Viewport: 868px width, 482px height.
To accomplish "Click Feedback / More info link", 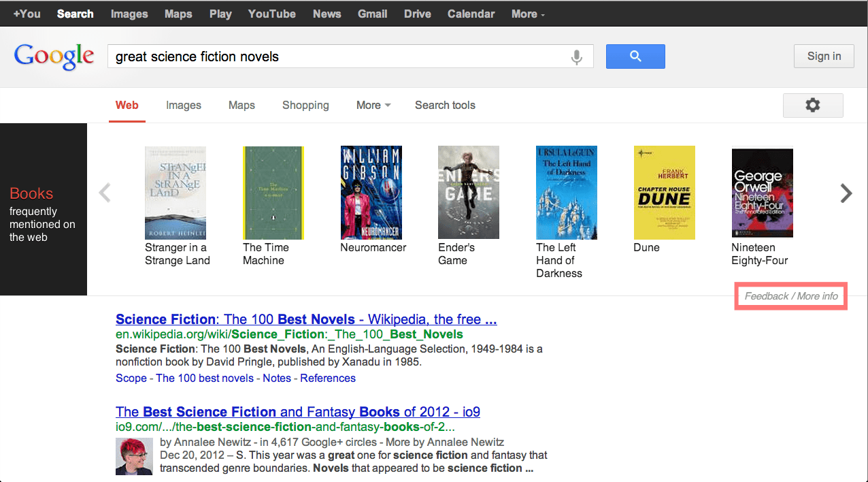I will (x=791, y=296).
